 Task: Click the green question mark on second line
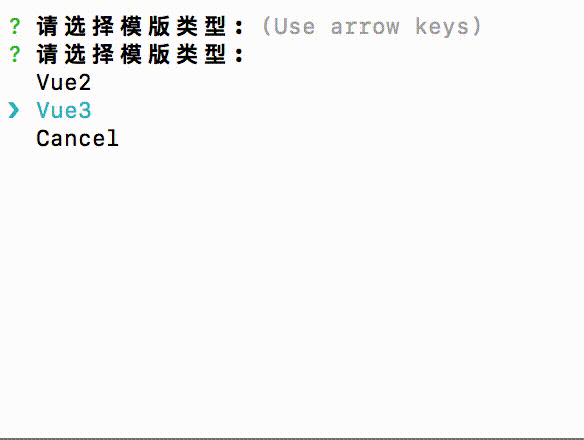[15, 54]
